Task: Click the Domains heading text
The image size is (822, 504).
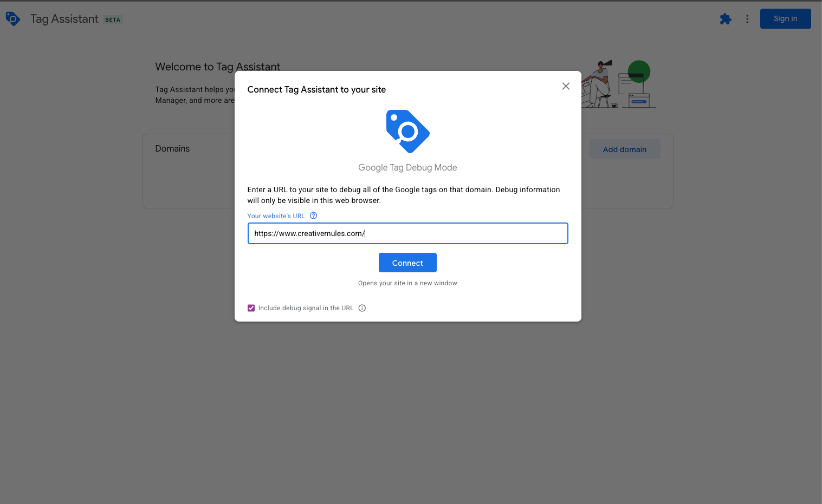Action: [x=172, y=148]
